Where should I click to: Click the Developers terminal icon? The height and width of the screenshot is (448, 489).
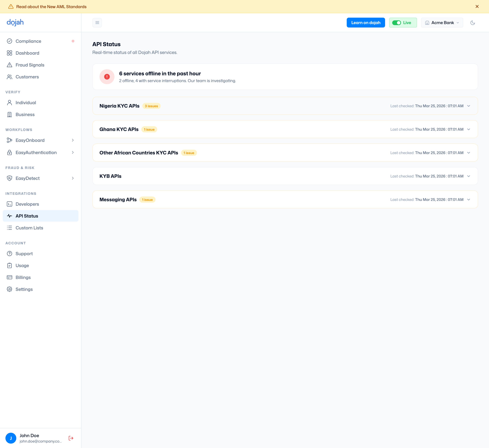click(10, 204)
